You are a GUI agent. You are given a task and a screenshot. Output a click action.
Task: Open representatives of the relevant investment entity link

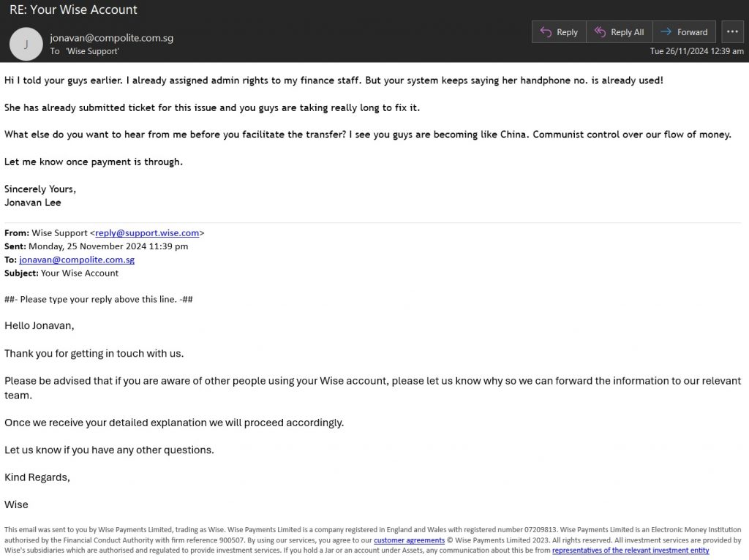pos(631,550)
